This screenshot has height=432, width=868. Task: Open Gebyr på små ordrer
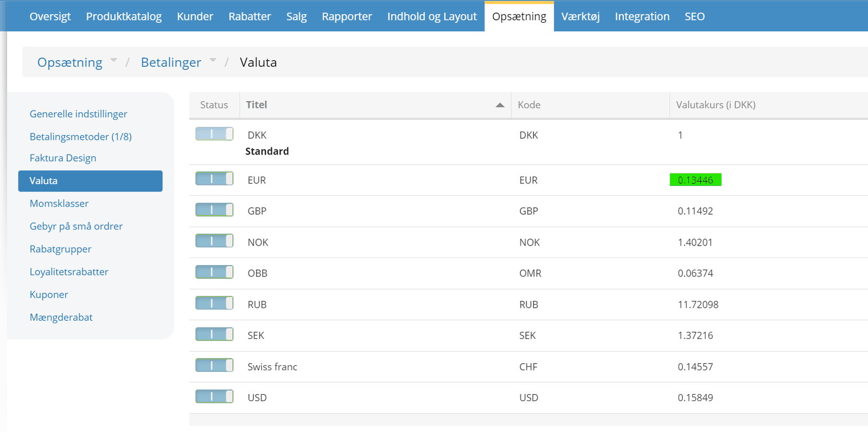tap(76, 226)
